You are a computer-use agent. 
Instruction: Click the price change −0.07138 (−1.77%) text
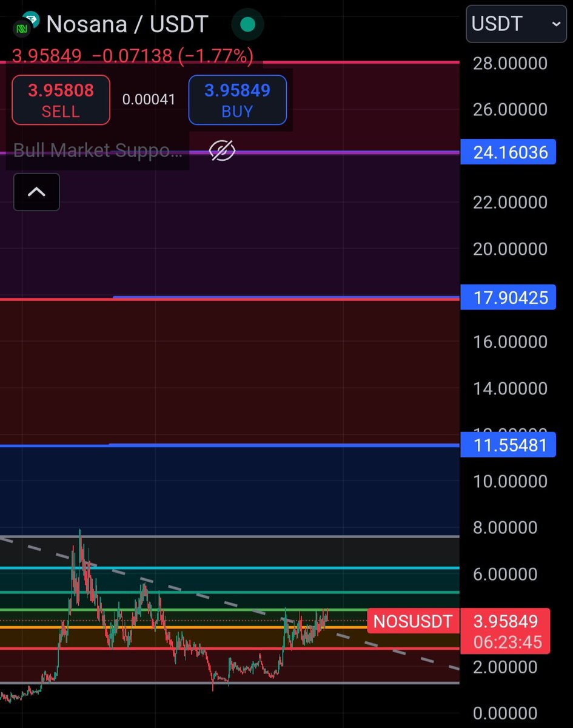point(172,56)
